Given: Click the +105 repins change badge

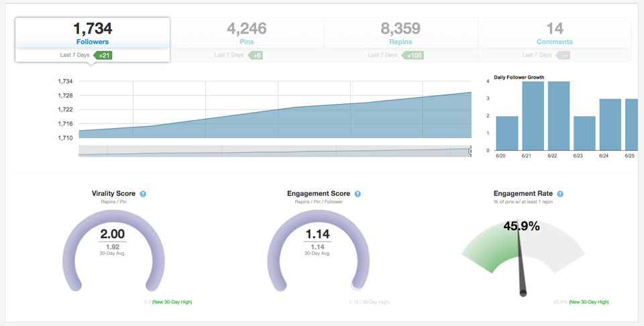Looking at the screenshot, I should coord(414,55).
